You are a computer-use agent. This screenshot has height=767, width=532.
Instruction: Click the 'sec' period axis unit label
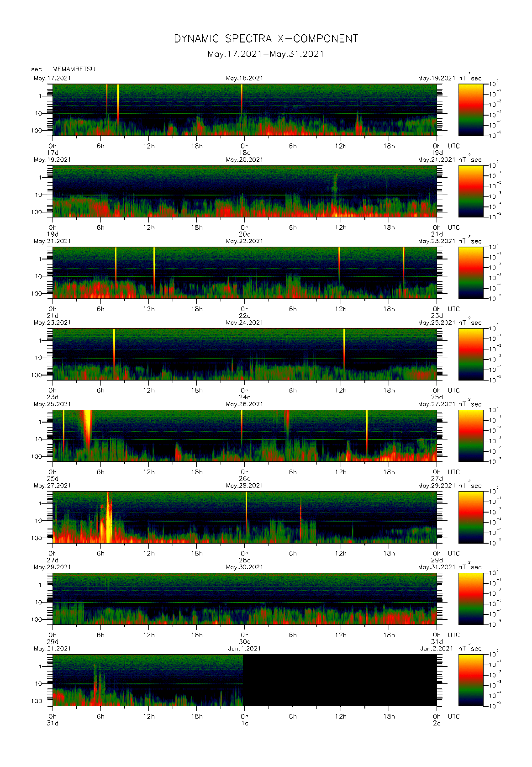click(37, 69)
